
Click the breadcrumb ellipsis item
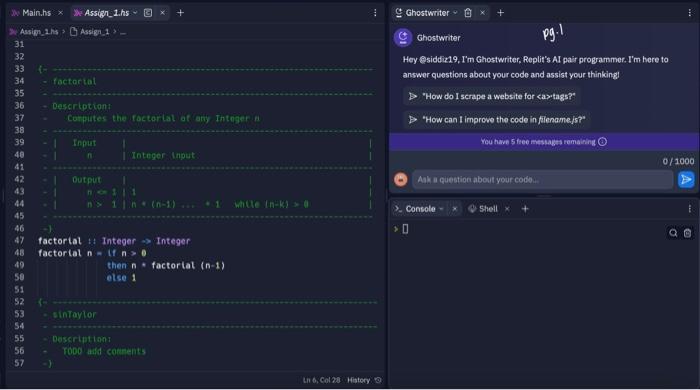[123, 32]
